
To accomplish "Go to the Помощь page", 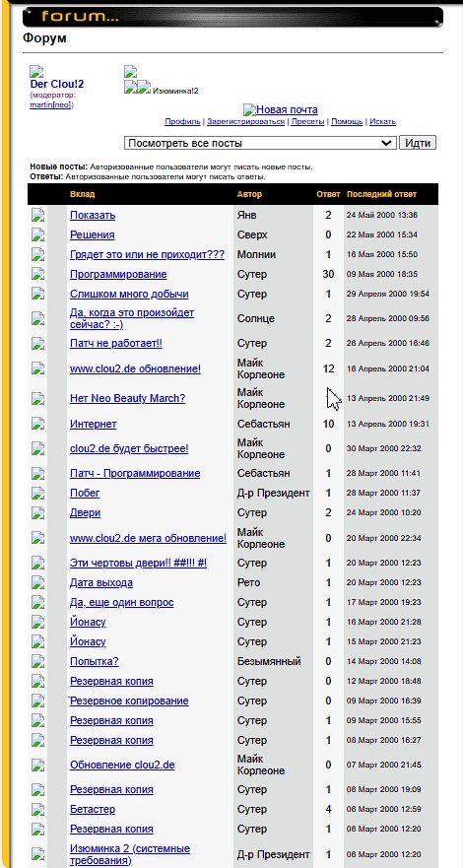I will pos(347,122).
